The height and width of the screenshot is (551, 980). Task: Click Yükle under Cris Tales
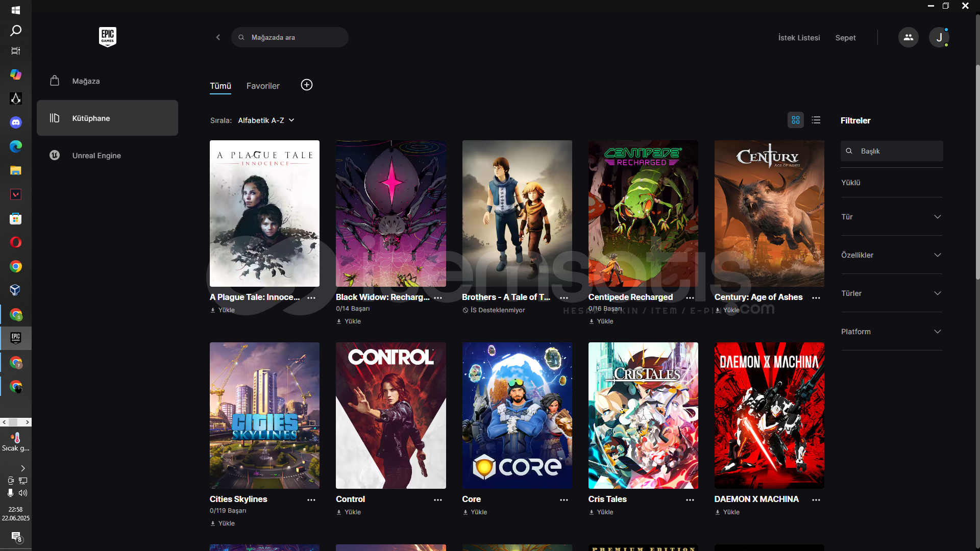click(x=601, y=512)
